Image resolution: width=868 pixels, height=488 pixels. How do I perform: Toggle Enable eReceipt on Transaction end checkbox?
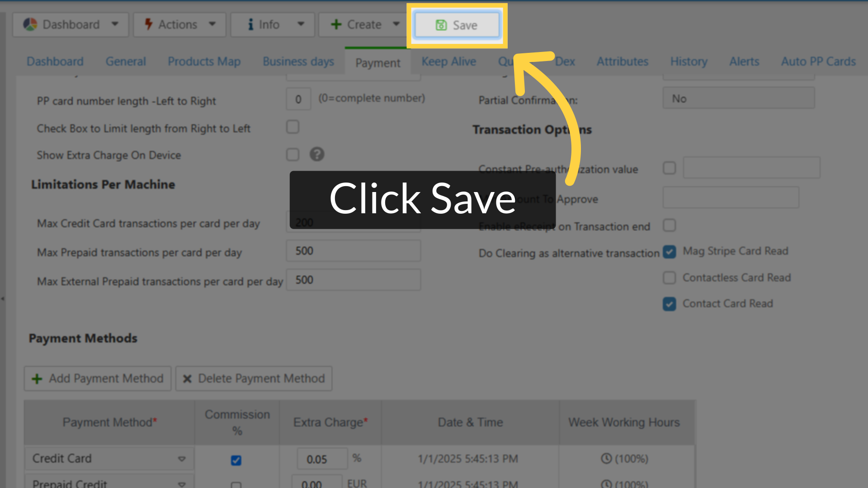click(670, 225)
